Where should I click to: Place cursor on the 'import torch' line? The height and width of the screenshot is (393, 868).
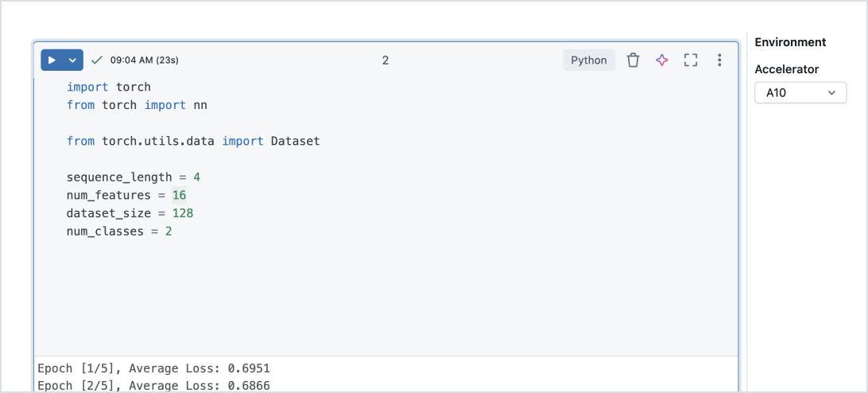[x=109, y=87]
